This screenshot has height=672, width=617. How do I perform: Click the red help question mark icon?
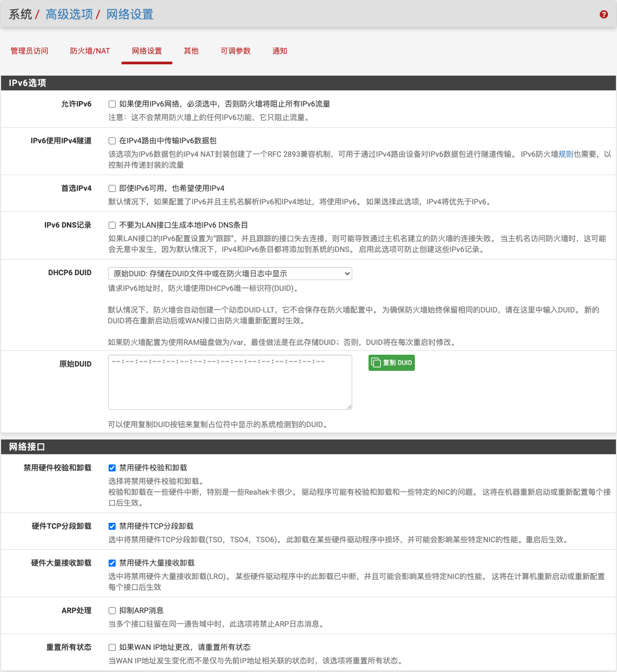pyautogui.click(x=603, y=15)
